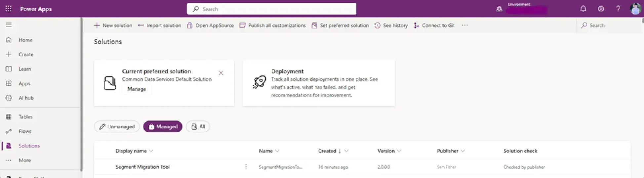The image size is (644, 178).
Task: Open Apps in the sidebar
Action: point(24,83)
